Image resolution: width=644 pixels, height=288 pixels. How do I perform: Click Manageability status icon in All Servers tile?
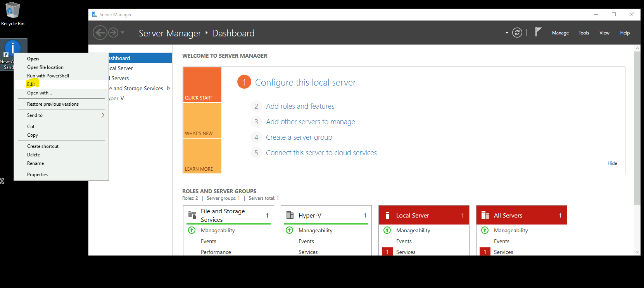pos(485,230)
